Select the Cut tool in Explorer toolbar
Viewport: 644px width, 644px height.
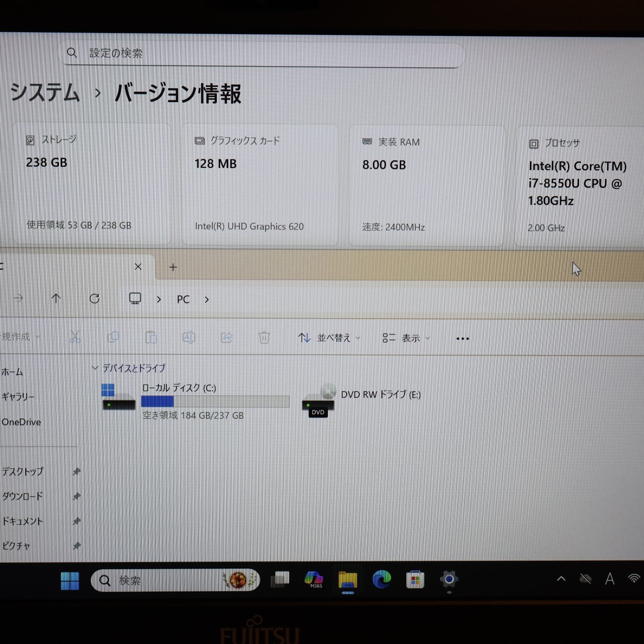point(76,338)
